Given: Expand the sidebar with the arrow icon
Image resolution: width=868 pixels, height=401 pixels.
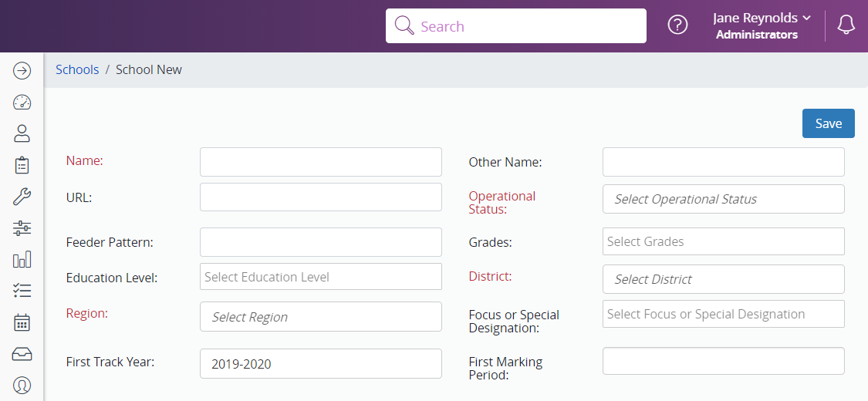Looking at the screenshot, I should click(x=22, y=70).
